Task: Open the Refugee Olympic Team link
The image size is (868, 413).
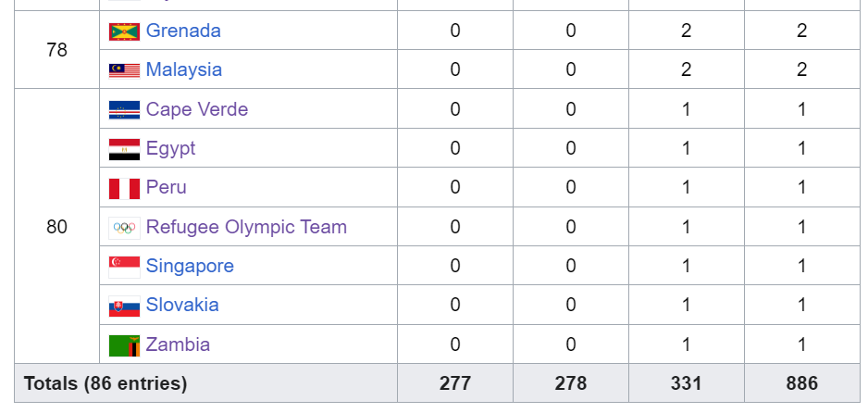Action: coord(246,227)
